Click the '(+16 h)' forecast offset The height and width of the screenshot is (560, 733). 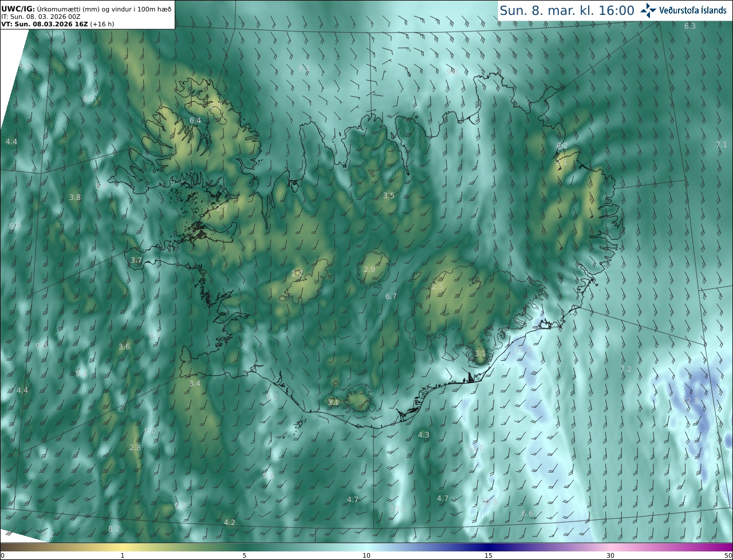pyautogui.click(x=101, y=24)
